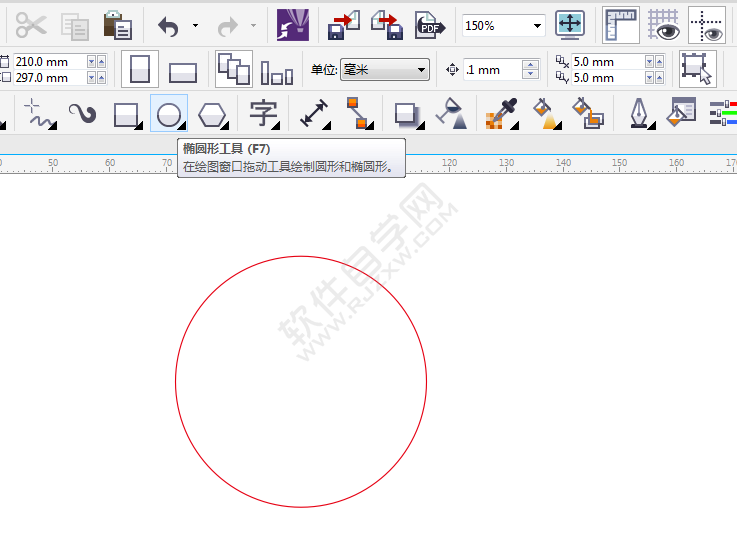Toggle the grid visibility
Image resolution: width=737 pixels, height=545 pixels.
click(663, 25)
